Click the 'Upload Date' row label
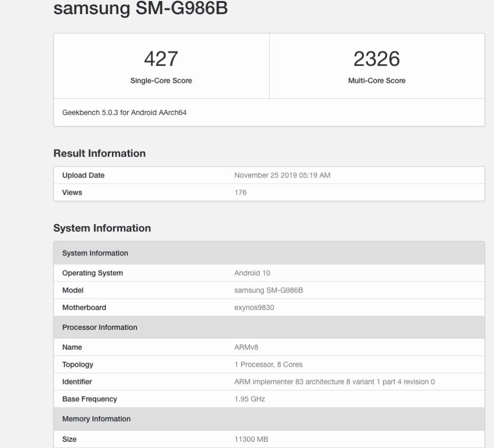Viewport: 494px width, 448px height. (x=83, y=175)
